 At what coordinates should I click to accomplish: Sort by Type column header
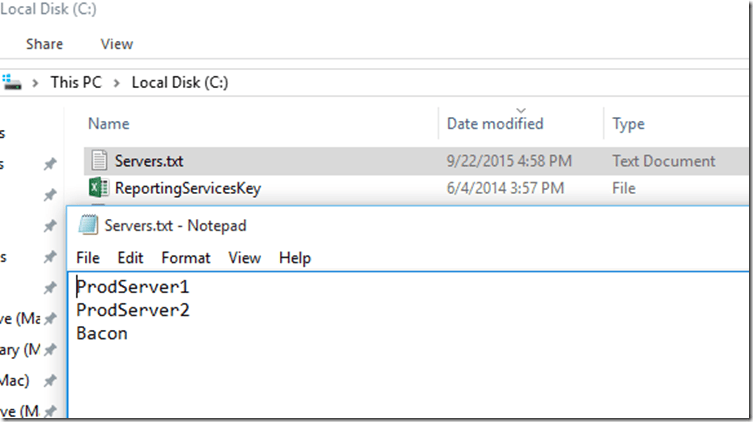[x=628, y=124]
